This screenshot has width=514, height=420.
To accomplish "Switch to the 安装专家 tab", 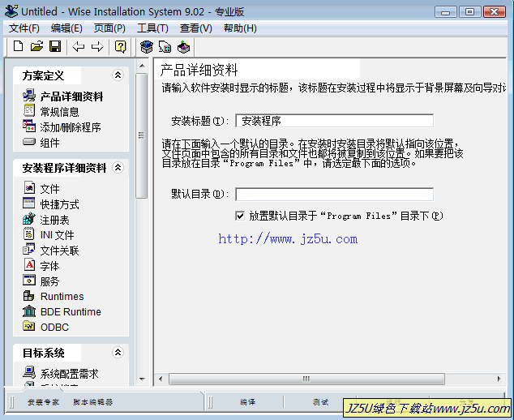I will tap(43, 402).
